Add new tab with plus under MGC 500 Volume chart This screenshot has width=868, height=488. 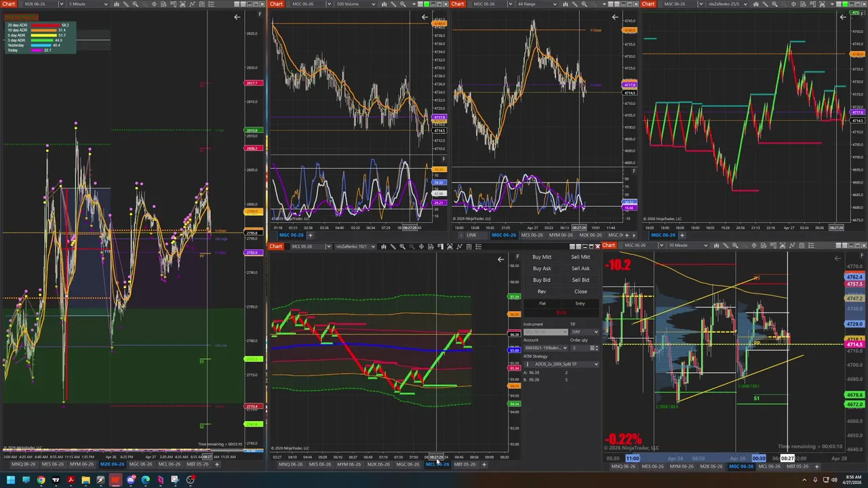pos(310,235)
